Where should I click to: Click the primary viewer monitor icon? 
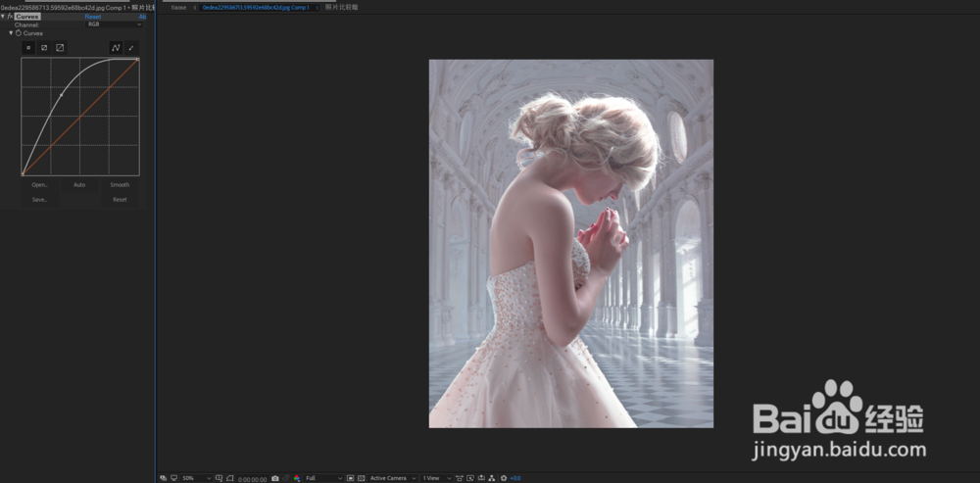coord(173,478)
